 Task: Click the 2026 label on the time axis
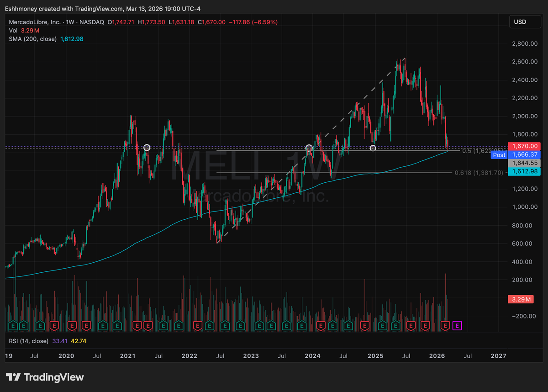pyautogui.click(x=437, y=355)
